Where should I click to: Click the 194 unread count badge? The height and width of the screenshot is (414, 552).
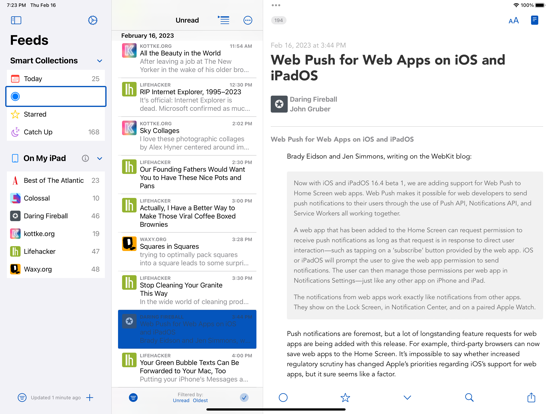tap(278, 20)
